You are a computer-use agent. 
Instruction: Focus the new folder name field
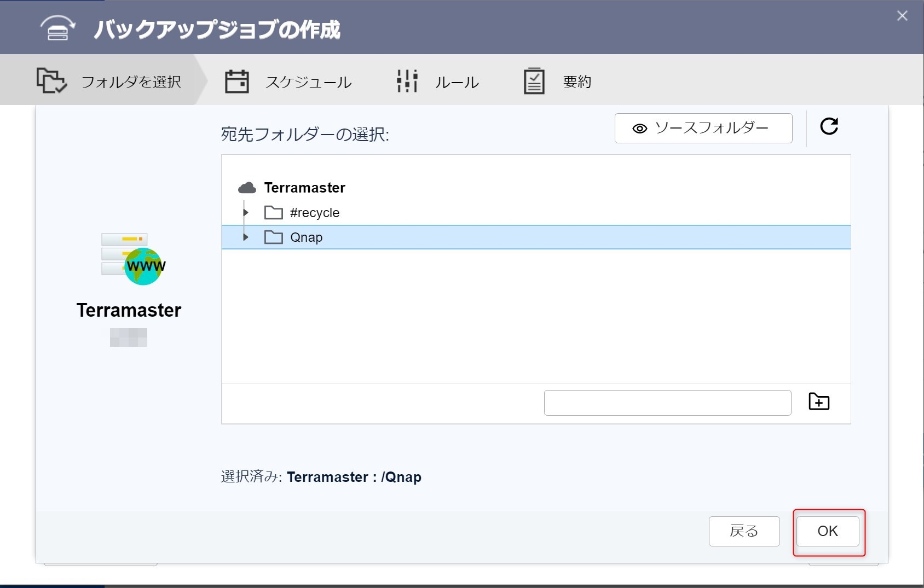(667, 403)
